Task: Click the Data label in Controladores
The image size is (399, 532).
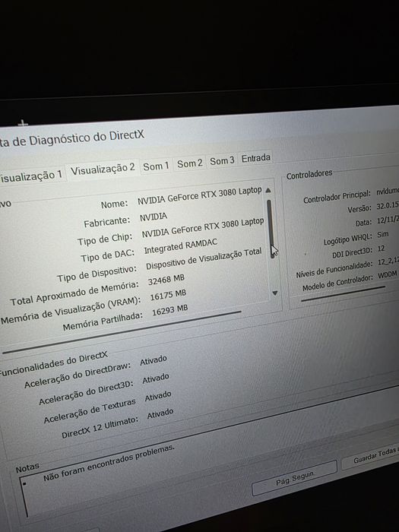Action: [364, 223]
